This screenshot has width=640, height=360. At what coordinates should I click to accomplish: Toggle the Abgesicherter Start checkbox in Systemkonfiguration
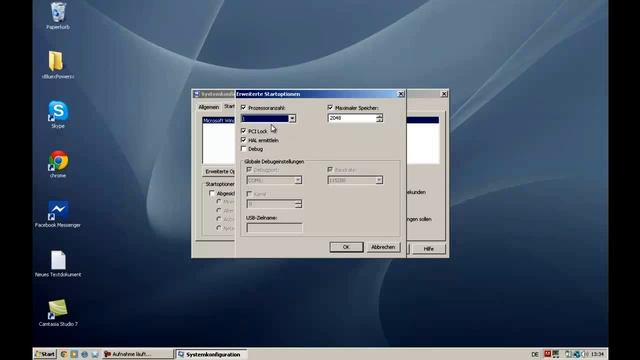212,193
